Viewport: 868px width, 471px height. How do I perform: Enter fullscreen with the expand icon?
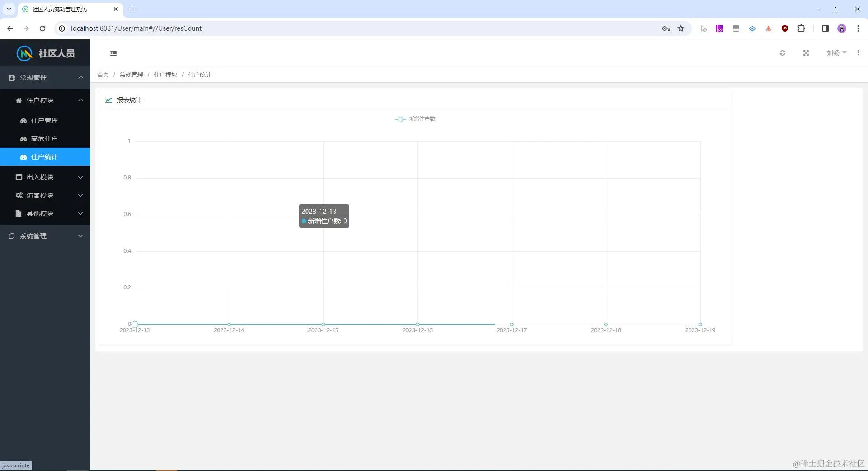806,53
